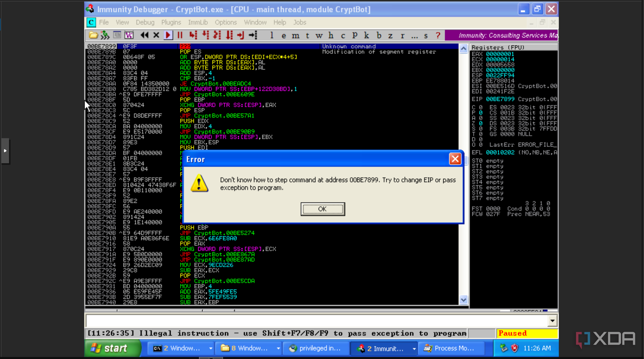This screenshot has width=644, height=359.
Task: Click the left edge panel expand arrow
Action: [5, 151]
